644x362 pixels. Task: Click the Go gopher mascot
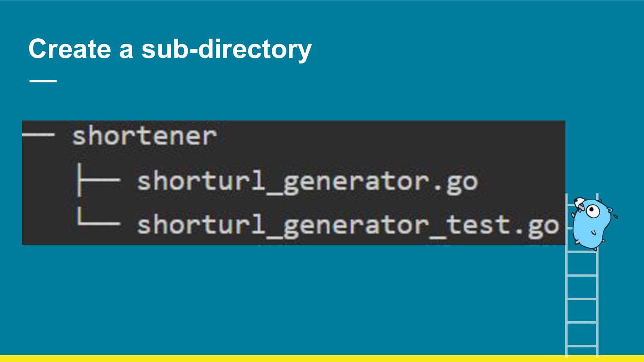(x=595, y=223)
